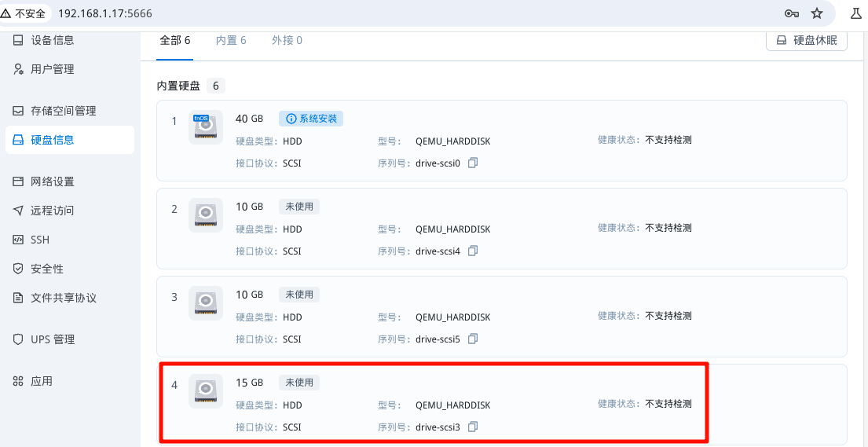
Task: Click 未使用 badge on disk 3
Action: (x=299, y=294)
